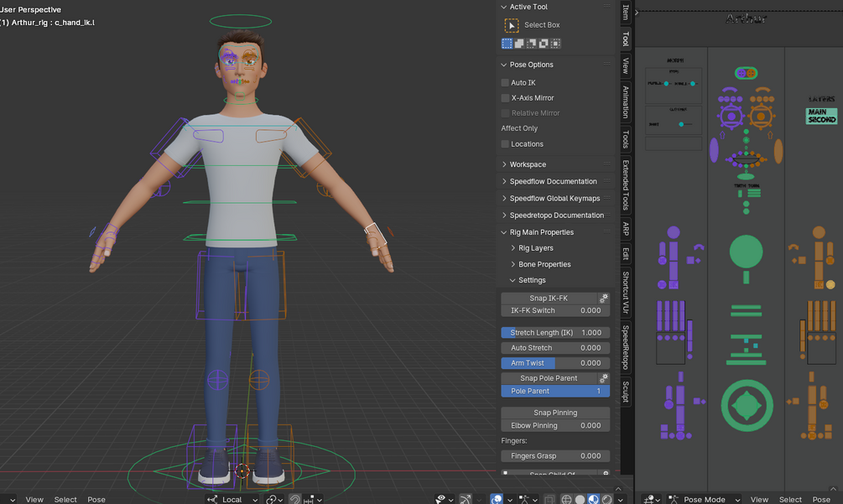Choose the Set New Selection mode icon
Screen dimensions: 843x504
[x=507, y=44]
